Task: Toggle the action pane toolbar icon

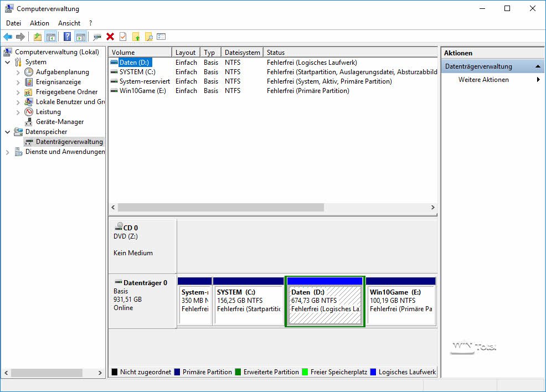Action: point(81,37)
